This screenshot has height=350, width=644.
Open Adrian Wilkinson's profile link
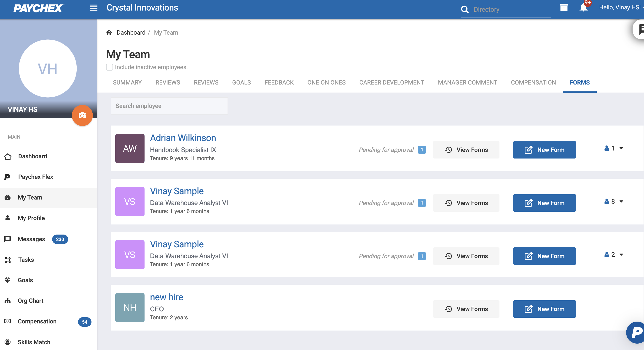(183, 138)
